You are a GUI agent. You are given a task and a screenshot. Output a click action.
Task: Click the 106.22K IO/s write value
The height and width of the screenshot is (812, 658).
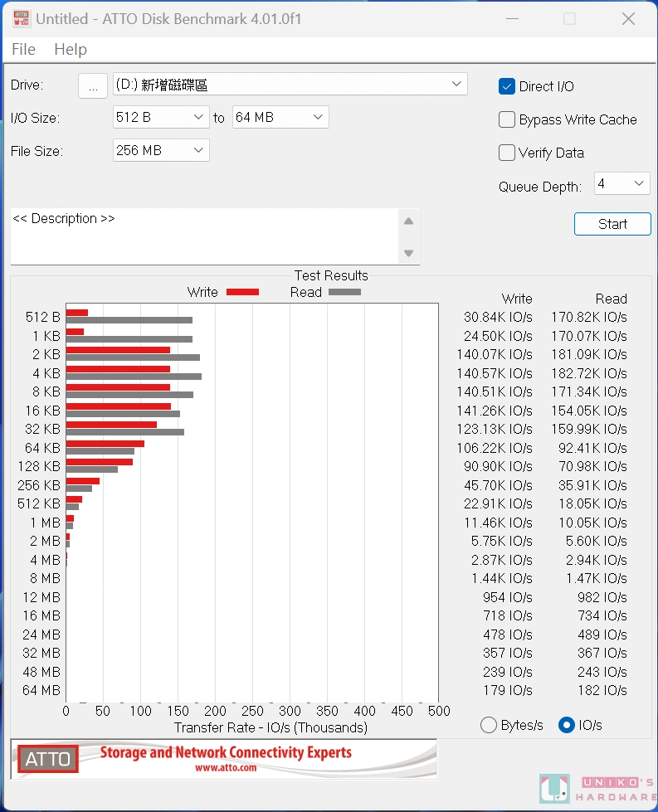[495, 448]
